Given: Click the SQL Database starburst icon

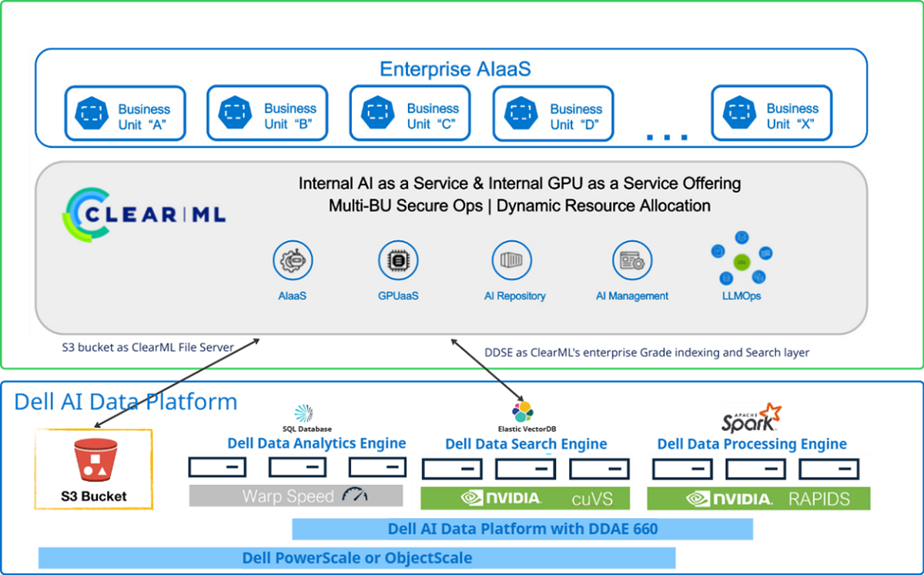Looking at the screenshot, I should coord(304,413).
